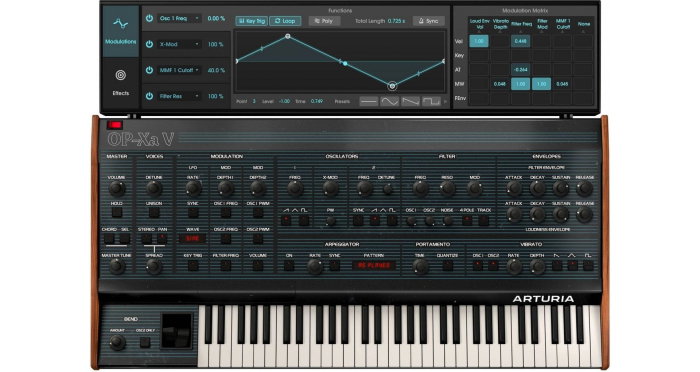Select the flat line preset shape
The width and height of the screenshot is (700, 372).
(369, 102)
